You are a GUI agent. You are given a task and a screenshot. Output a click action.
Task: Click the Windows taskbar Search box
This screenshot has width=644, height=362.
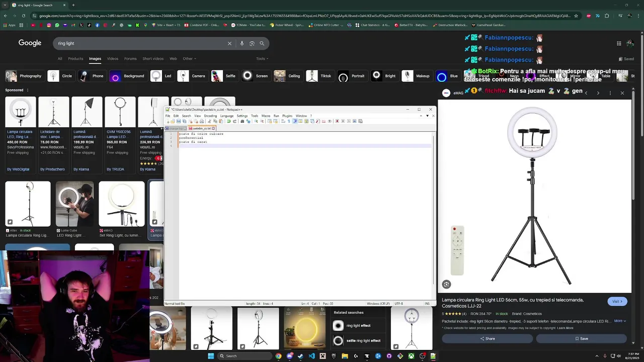tap(246, 356)
